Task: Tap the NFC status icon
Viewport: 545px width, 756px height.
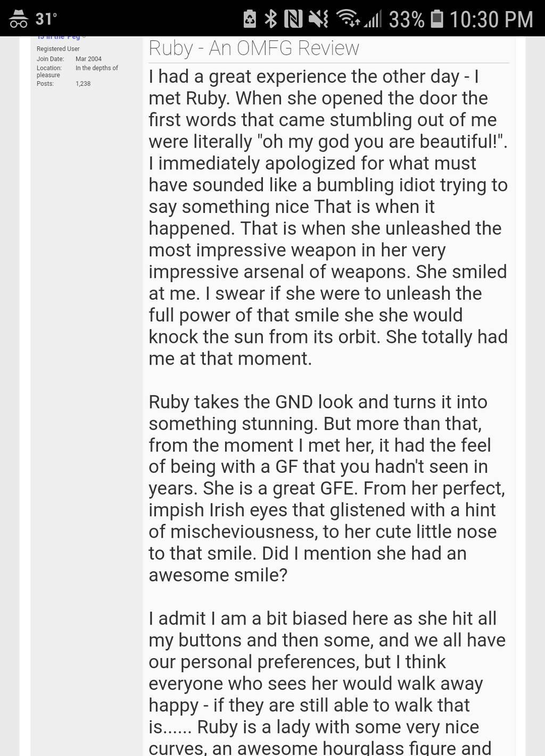Action: point(293,19)
